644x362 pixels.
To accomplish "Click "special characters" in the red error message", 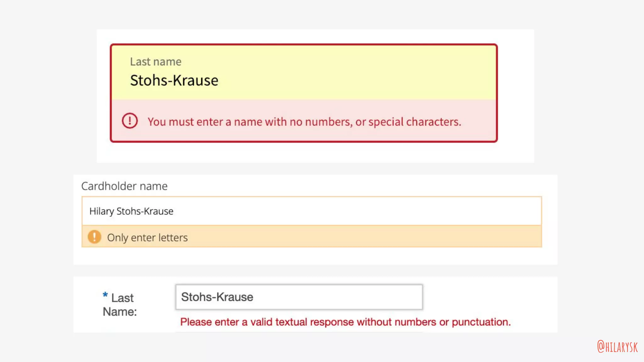I will pos(414,122).
